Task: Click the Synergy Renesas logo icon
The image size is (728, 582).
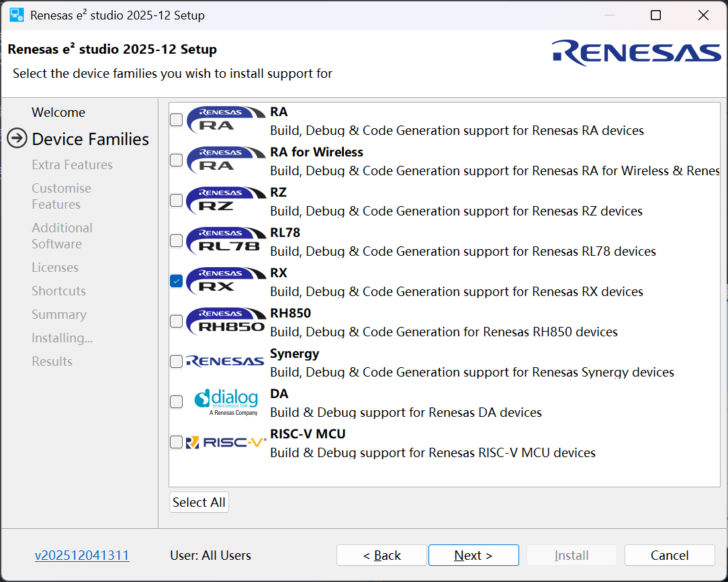Action: [225, 361]
